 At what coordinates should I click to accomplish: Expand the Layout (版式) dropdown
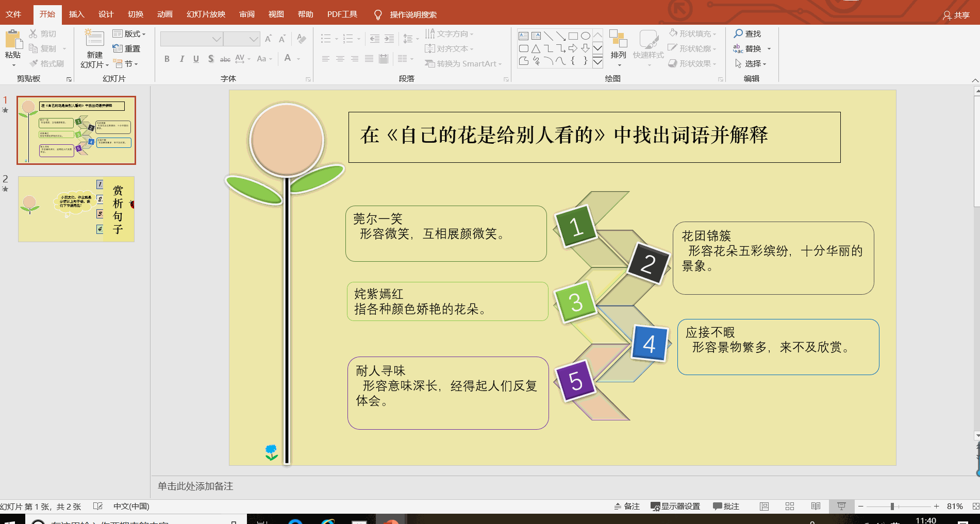(x=129, y=33)
